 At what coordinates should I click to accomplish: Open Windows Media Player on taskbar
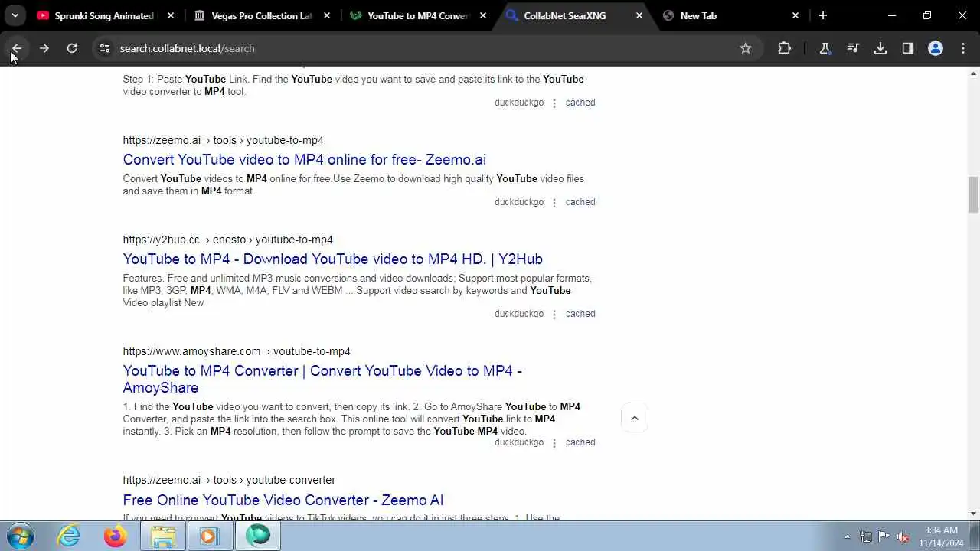pos(209,536)
